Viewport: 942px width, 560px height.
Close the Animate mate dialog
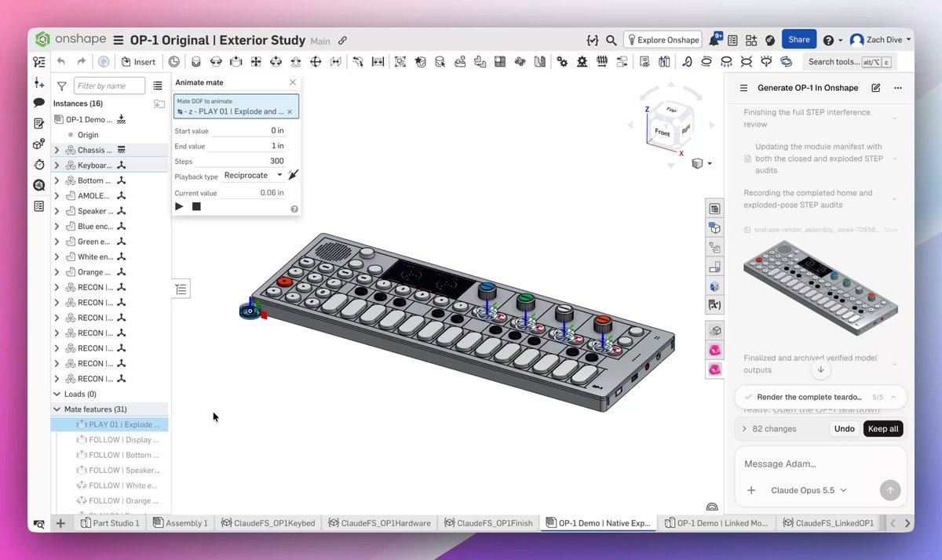pyautogui.click(x=293, y=82)
